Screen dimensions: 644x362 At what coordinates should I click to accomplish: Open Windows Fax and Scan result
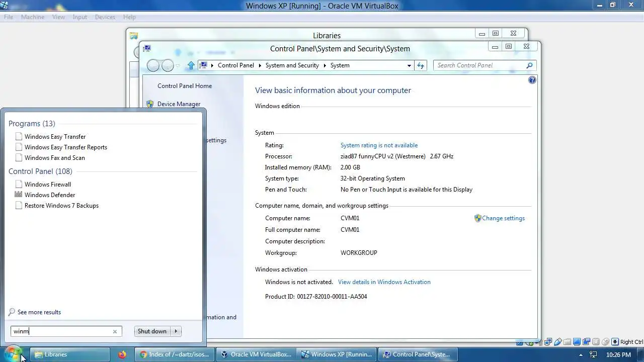point(54,158)
